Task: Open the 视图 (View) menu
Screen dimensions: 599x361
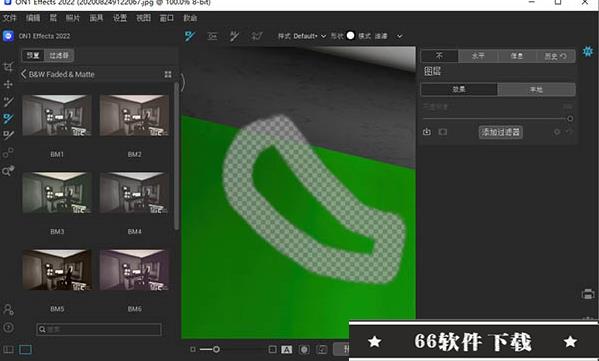Action: point(143,18)
